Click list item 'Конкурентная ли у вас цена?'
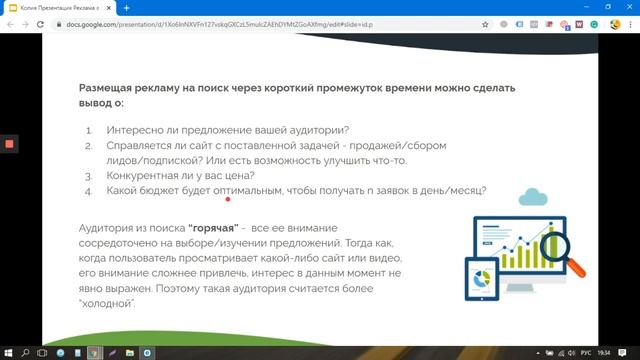 (180, 175)
